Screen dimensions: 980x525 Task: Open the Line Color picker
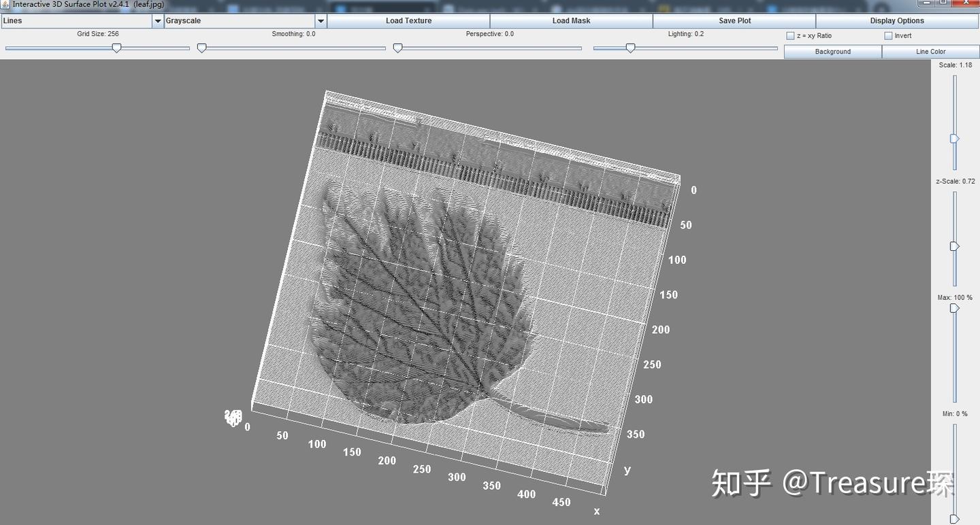coord(930,51)
